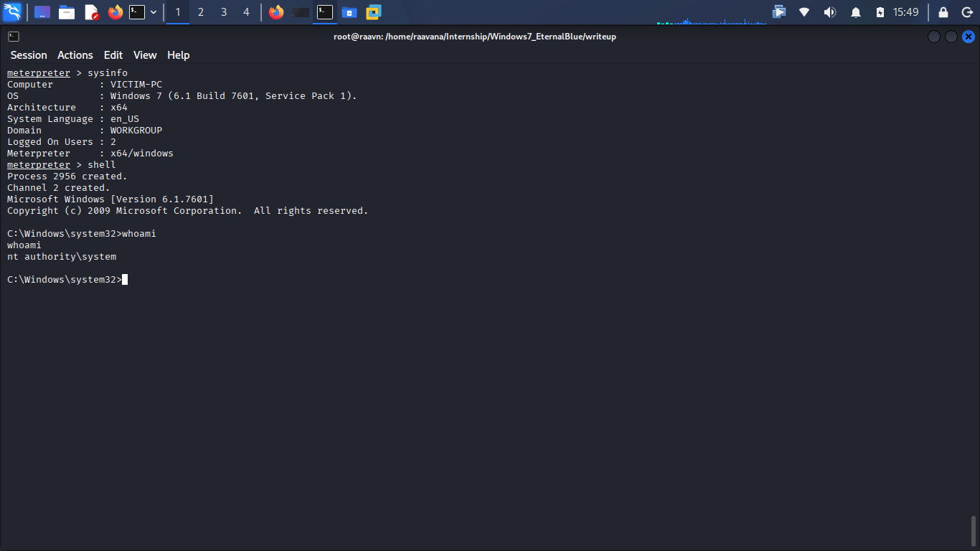
Task: Open the 15:49 clock calendar
Action: (905, 12)
